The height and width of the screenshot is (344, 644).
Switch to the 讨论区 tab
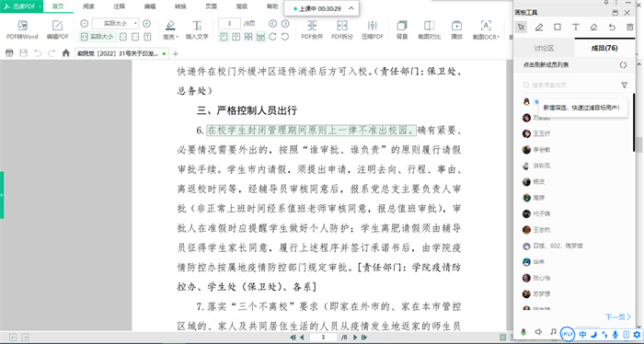544,48
